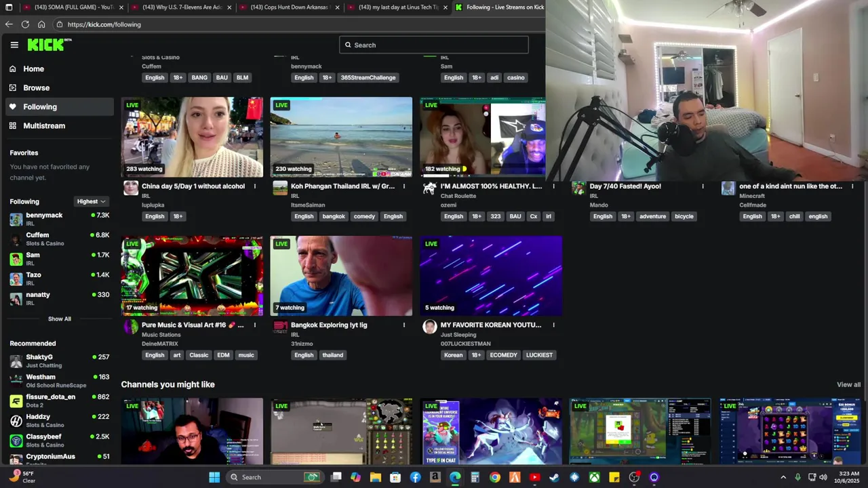Screen dimensions: 868x488
Task: Open fissure_dota_en recommended channel
Action: (60, 401)
